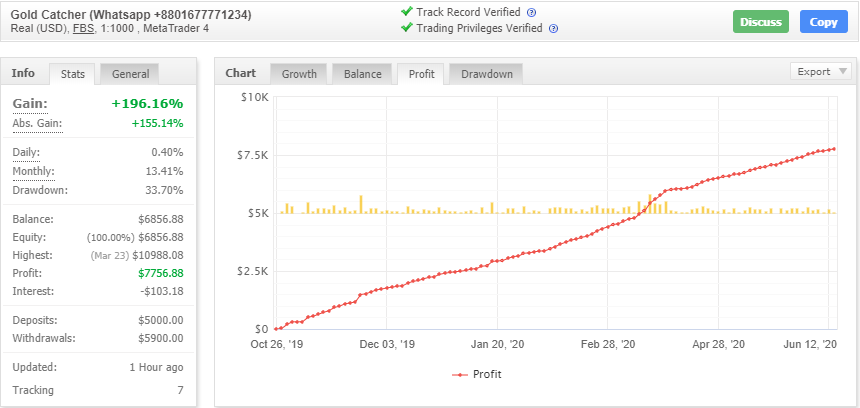Click the $7756.88 Profit value
Screen dimensions: 860x408
coord(161,273)
